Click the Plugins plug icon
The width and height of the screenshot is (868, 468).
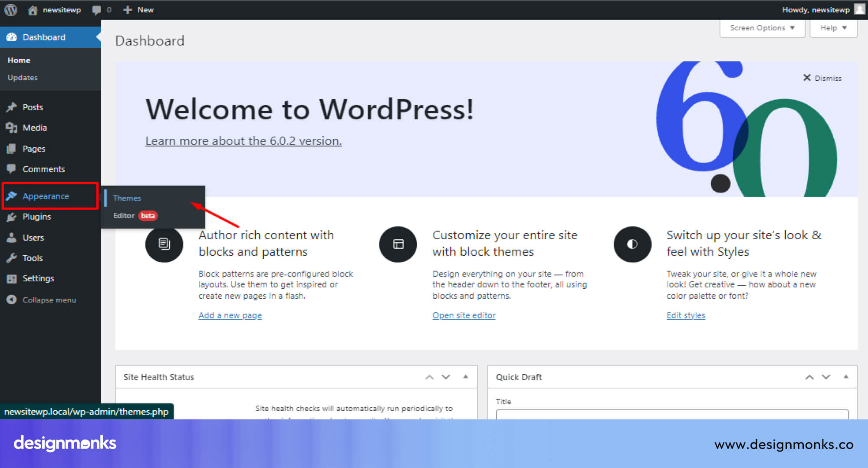[11, 217]
